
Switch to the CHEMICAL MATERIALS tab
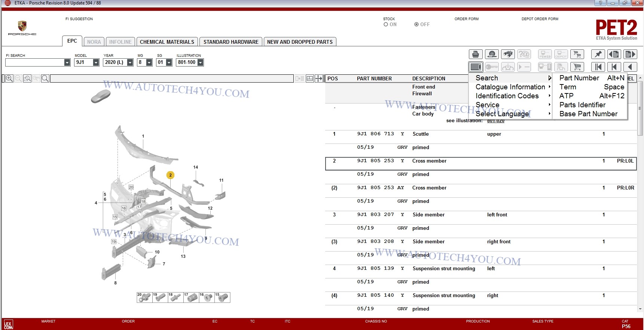167,42
